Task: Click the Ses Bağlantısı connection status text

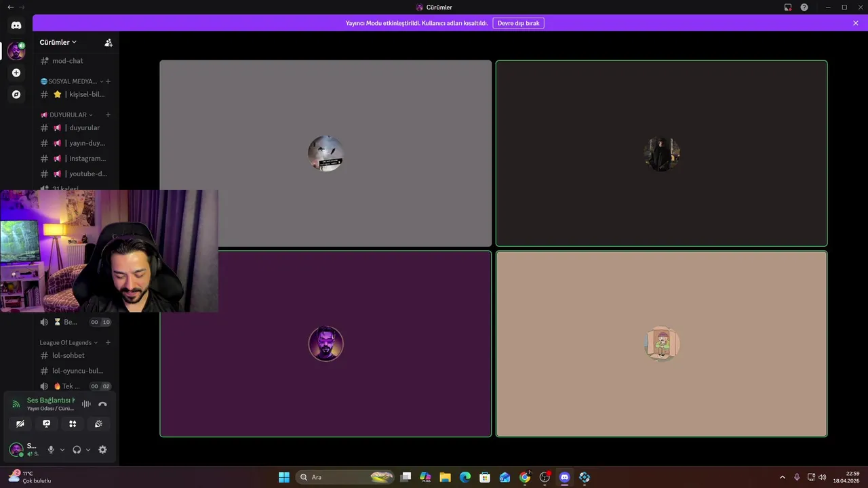Action: (51, 401)
